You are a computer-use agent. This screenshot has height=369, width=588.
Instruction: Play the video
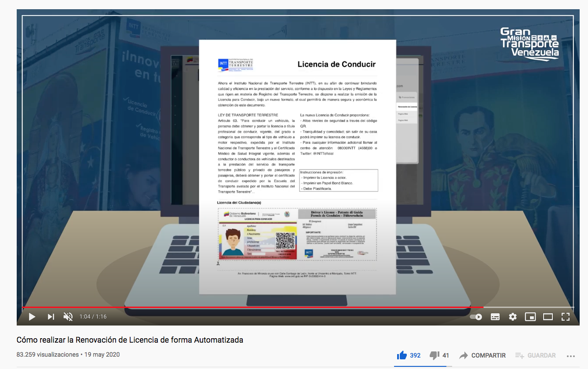pos(32,316)
